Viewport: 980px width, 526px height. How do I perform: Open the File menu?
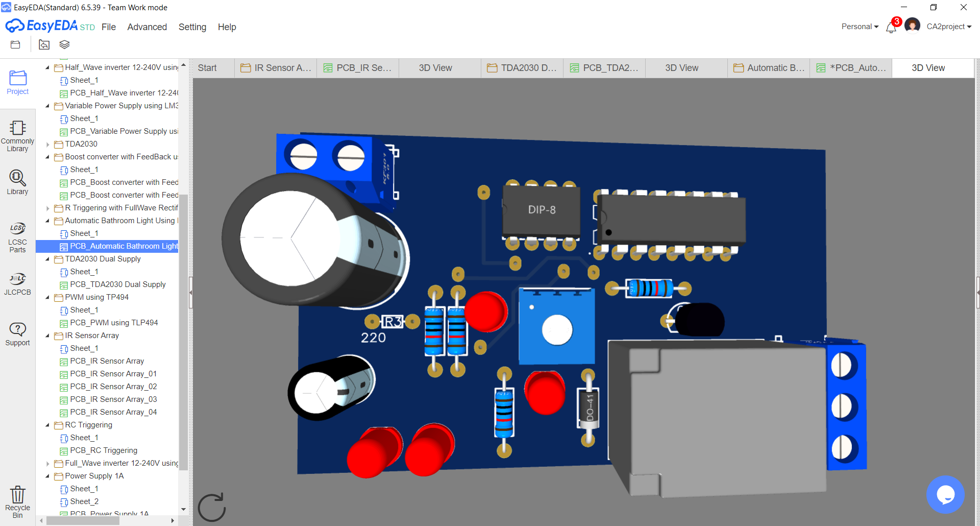click(x=109, y=27)
